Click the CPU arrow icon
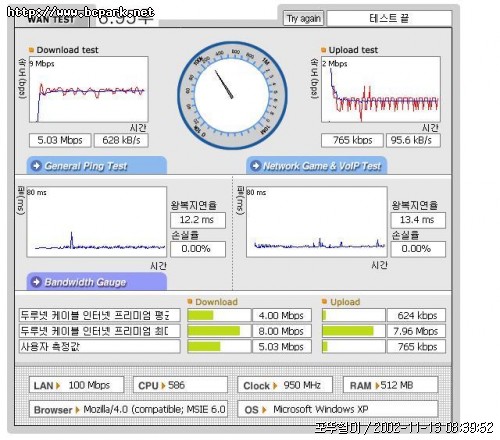 point(163,386)
